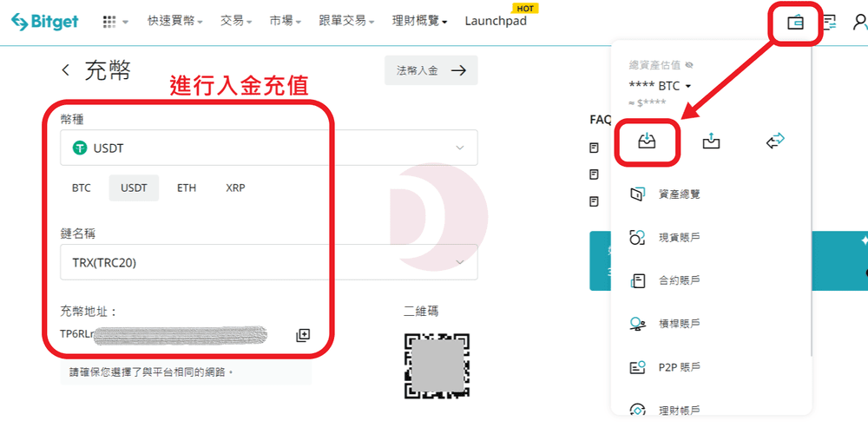
Task: Go back using the arrow beside 充幣
Action: coord(66,70)
